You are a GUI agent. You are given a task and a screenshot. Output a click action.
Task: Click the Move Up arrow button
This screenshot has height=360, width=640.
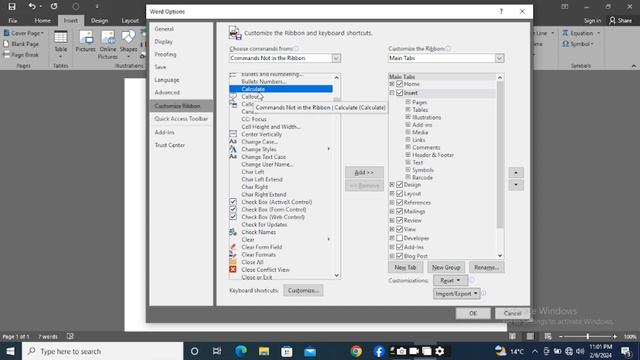[516, 173]
